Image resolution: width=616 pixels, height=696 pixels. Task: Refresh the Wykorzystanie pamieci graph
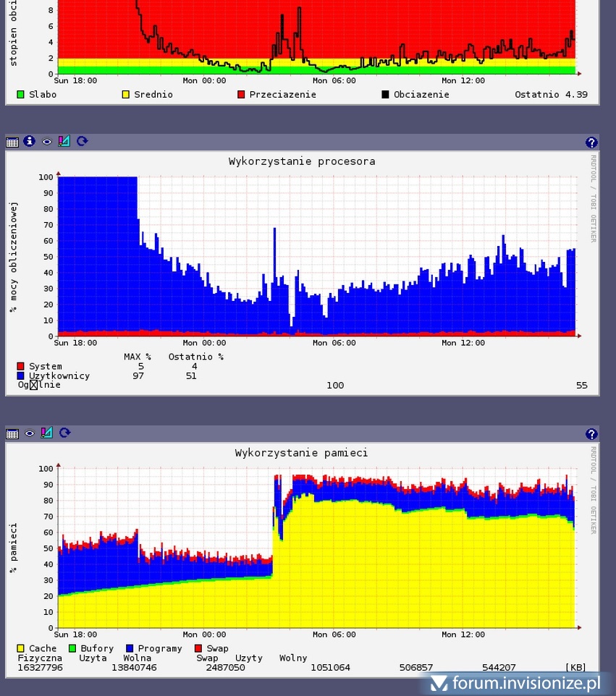(x=64, y=433)
